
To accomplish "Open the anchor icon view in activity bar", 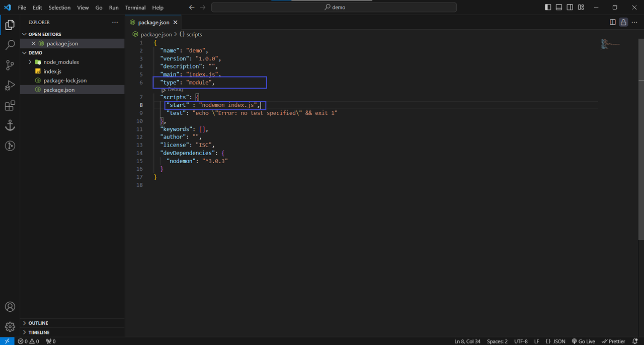I will pos(10,126).
